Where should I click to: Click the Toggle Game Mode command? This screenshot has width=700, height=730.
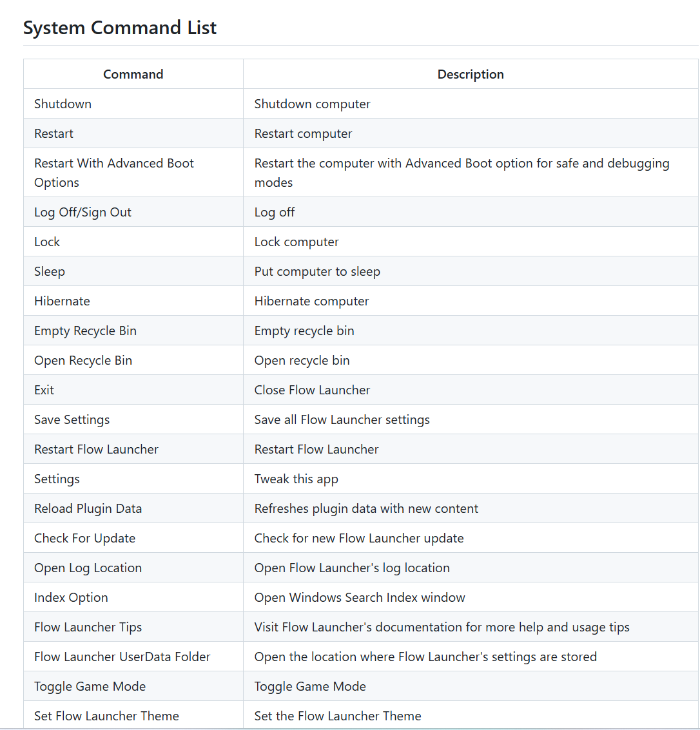90,686
